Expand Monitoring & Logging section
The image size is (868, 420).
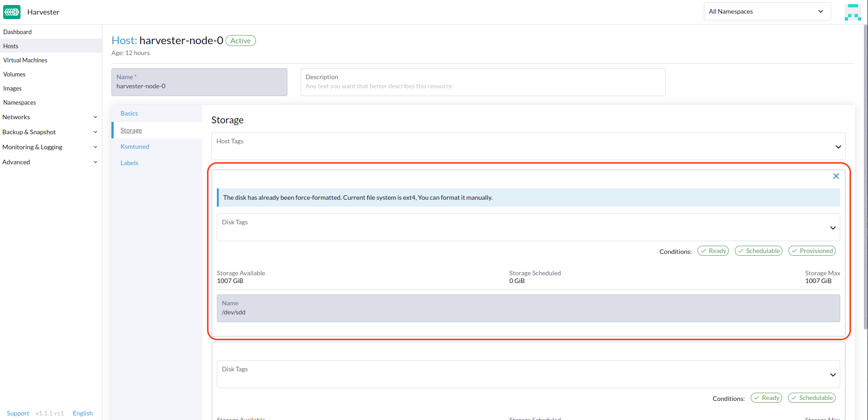coord(50,147)
